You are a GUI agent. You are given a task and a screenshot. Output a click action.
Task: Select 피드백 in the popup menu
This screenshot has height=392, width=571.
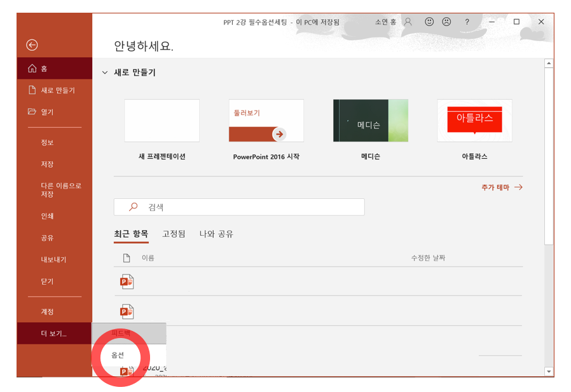pyautogui.click(x=129, y=333)
